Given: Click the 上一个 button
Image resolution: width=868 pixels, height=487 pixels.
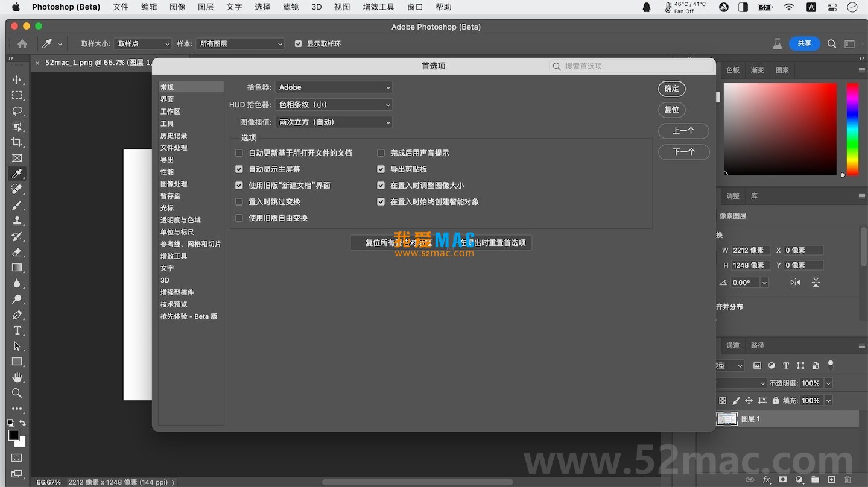Looking at the screenshot, I should point(683,131).
